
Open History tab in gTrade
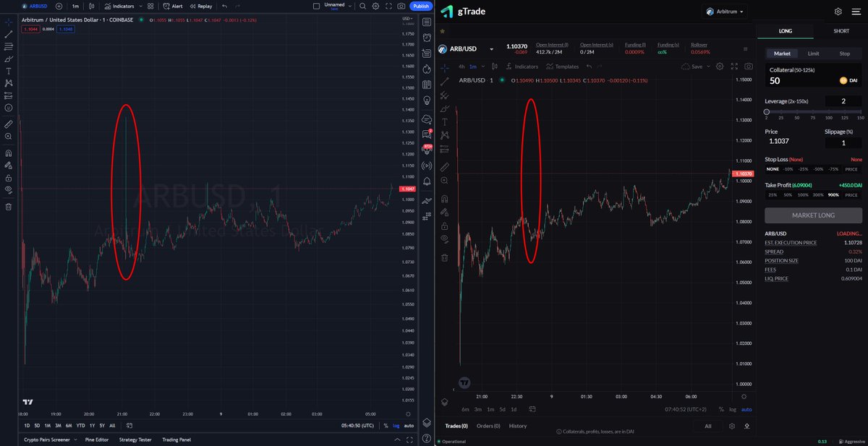point(518,426)
